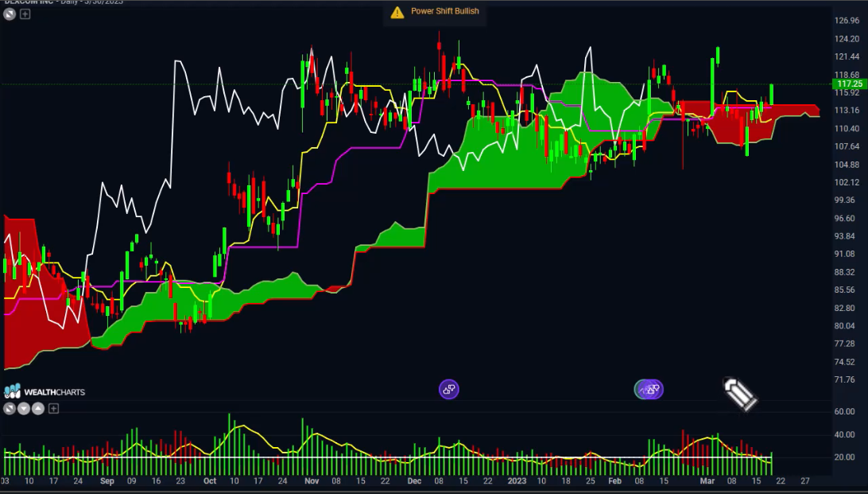Click the Sep label on the time axis
The image size is (868, 494).
107,480
